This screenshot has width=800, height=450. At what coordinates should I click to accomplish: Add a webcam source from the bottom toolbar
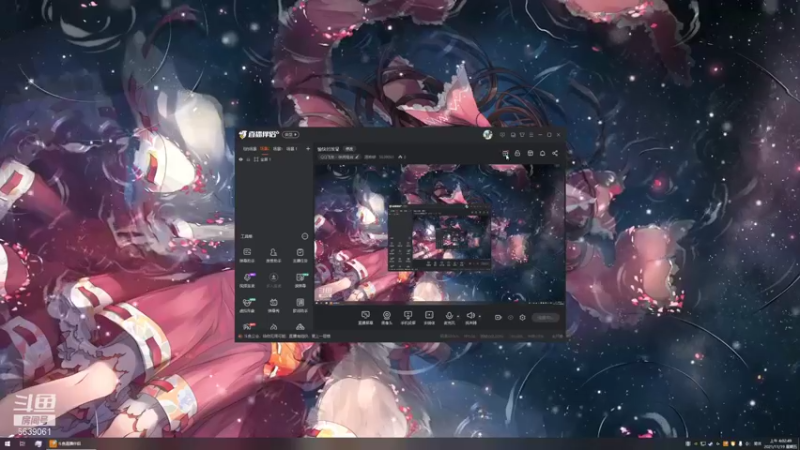(x=387, y=317)
